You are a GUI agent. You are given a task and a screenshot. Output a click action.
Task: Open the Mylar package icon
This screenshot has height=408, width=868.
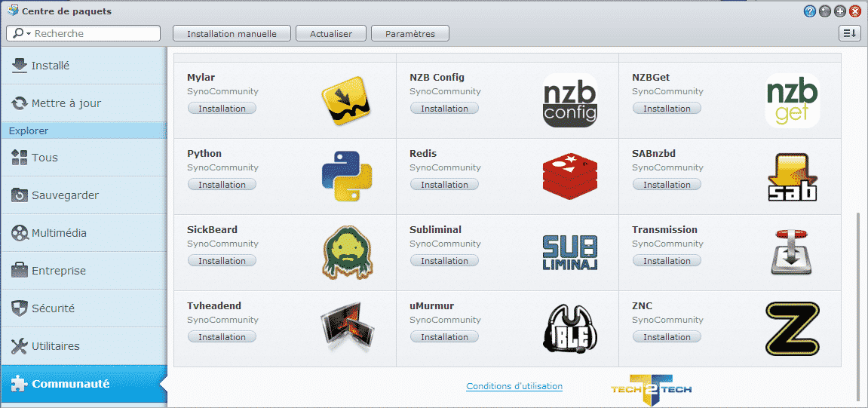pyautogui.click(x=347, y=101)
